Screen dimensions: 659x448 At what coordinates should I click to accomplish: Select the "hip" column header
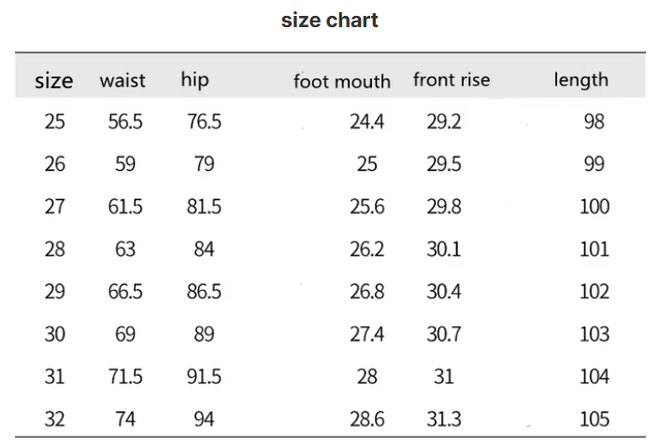tap(195, 79)
